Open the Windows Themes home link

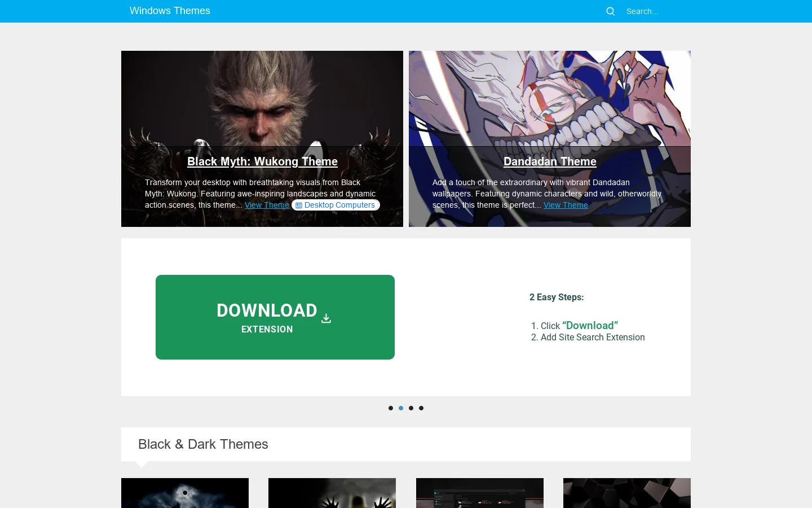[x=170, y=11]
